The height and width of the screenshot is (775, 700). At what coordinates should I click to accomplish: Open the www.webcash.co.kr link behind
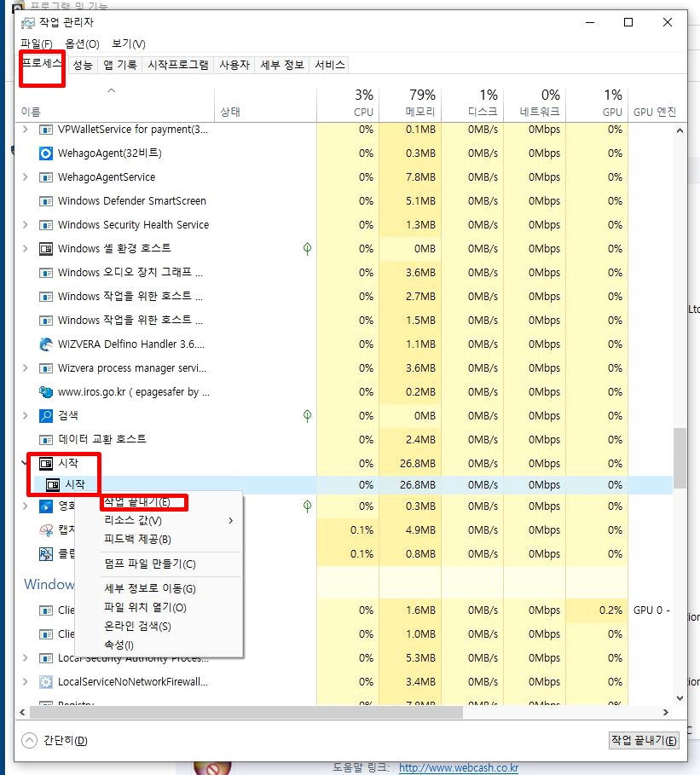tap(459, 768)
